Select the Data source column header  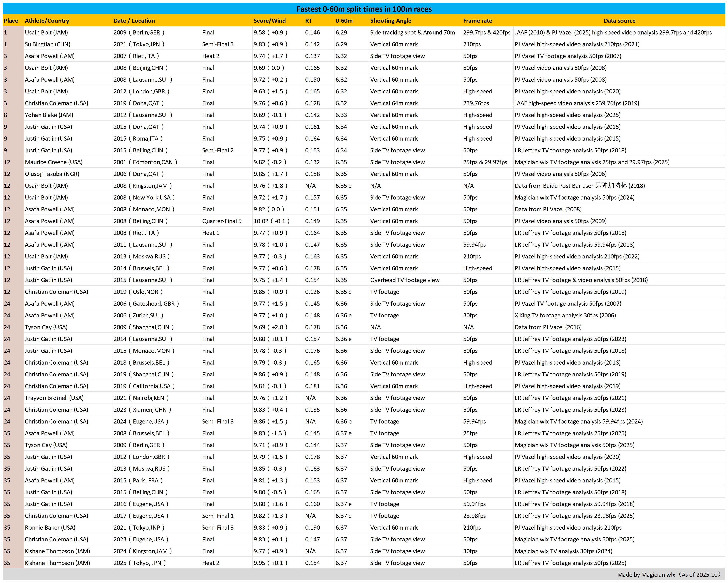[619, 21]
